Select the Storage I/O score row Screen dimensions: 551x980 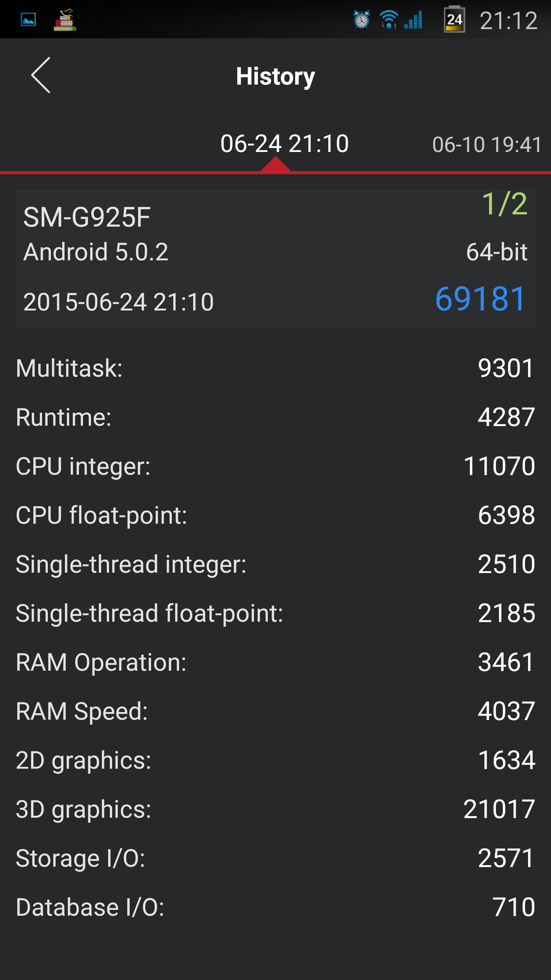275,858
